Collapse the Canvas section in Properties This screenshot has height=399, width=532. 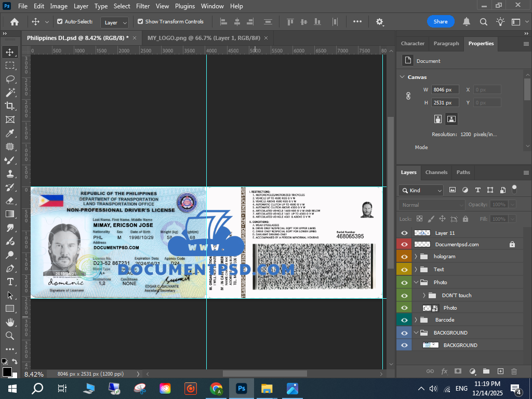(402, 77)
